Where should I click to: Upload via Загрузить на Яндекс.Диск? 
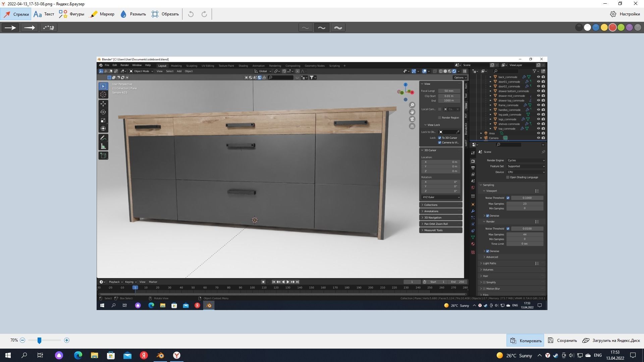pos(611,341)
